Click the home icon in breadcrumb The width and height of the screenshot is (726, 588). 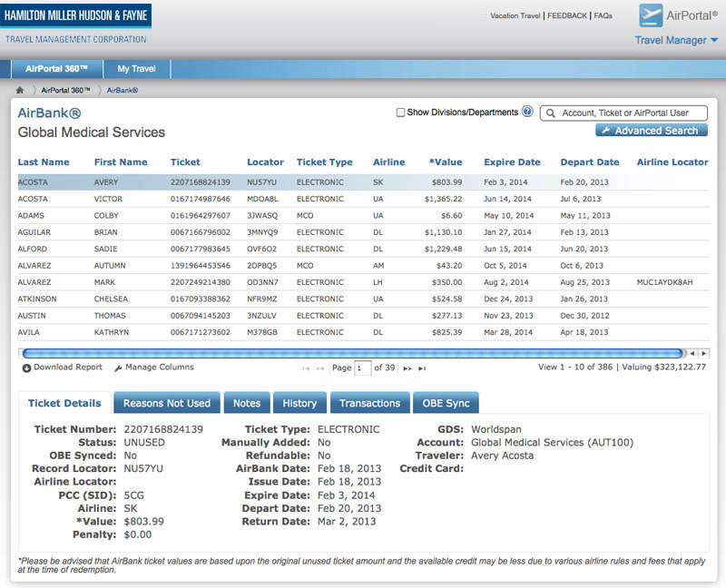pos(19,90)
